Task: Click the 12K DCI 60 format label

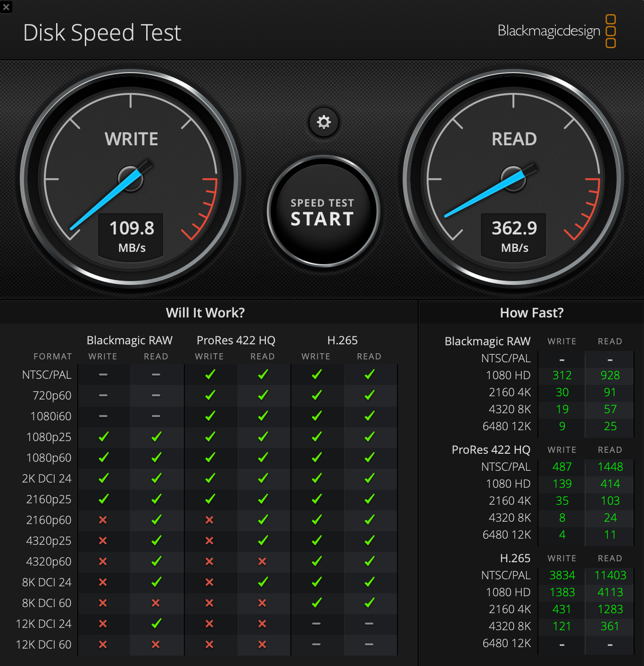Action: (44, 644)
